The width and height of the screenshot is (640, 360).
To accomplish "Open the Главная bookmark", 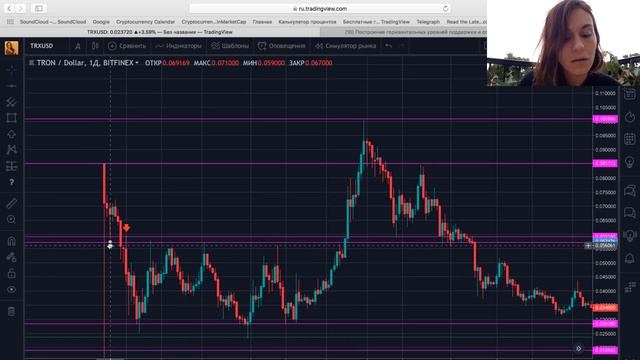I will click(x=262, y=22).
